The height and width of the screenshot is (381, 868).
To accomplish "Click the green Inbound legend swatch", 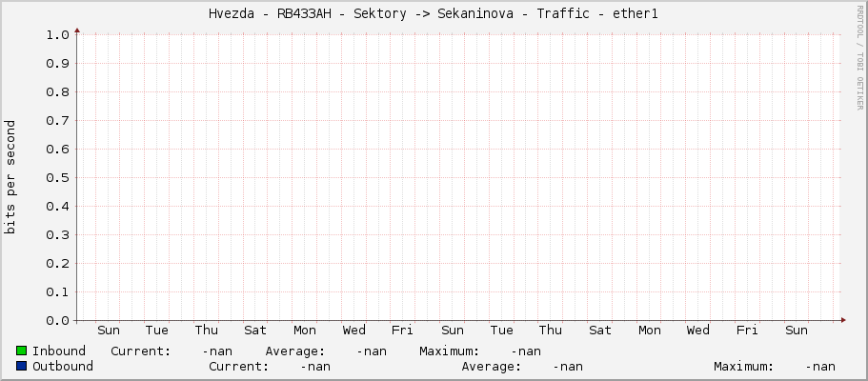I will [22, 351].
